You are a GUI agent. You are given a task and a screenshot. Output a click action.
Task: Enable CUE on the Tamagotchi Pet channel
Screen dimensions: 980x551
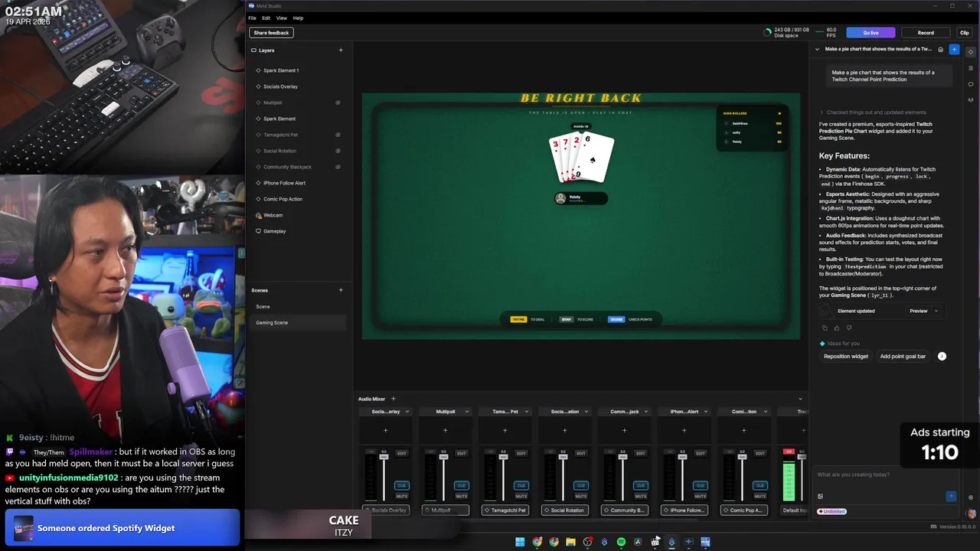click(521, 485)
